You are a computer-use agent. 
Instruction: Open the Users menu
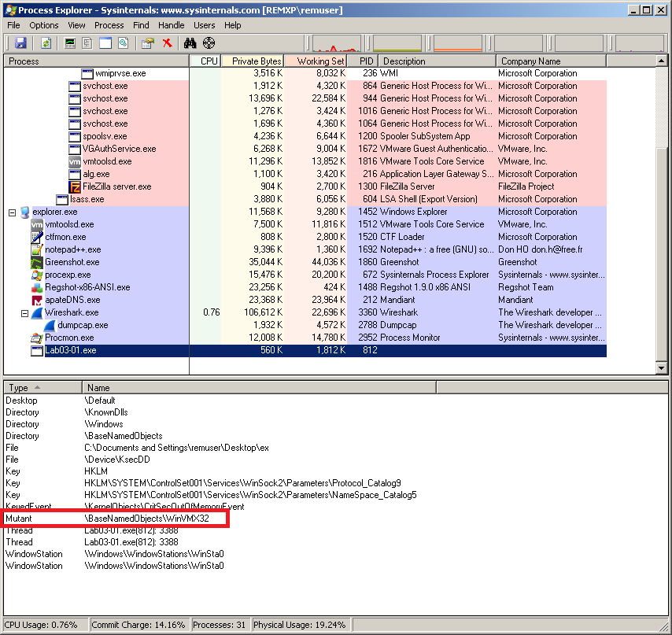click(204, 25)
